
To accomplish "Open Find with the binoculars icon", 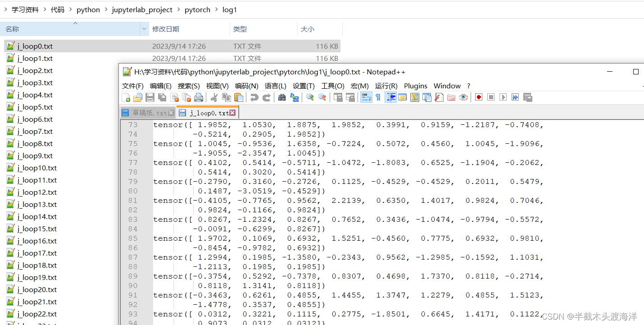I will click(x=282, y=97).
